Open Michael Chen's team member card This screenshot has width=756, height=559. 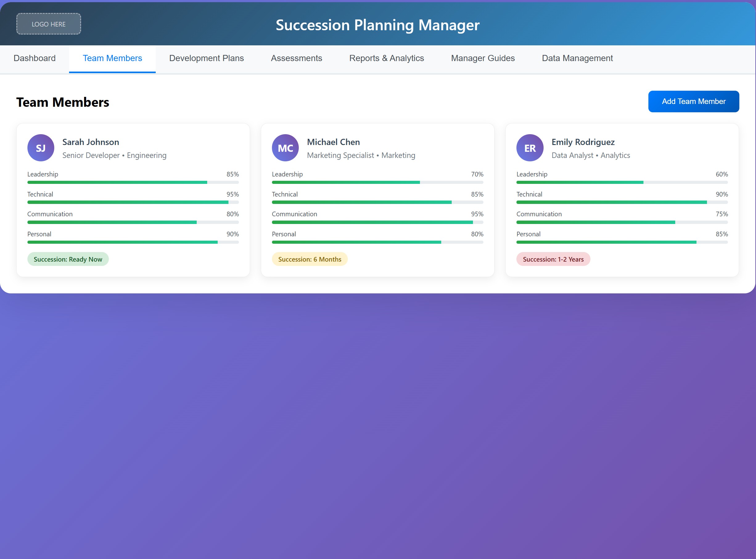pos(378,200)
